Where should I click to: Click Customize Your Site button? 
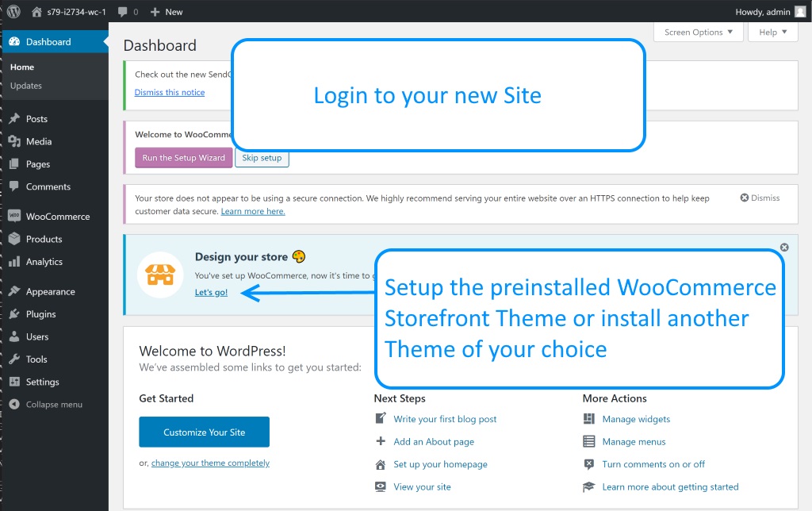204,432
